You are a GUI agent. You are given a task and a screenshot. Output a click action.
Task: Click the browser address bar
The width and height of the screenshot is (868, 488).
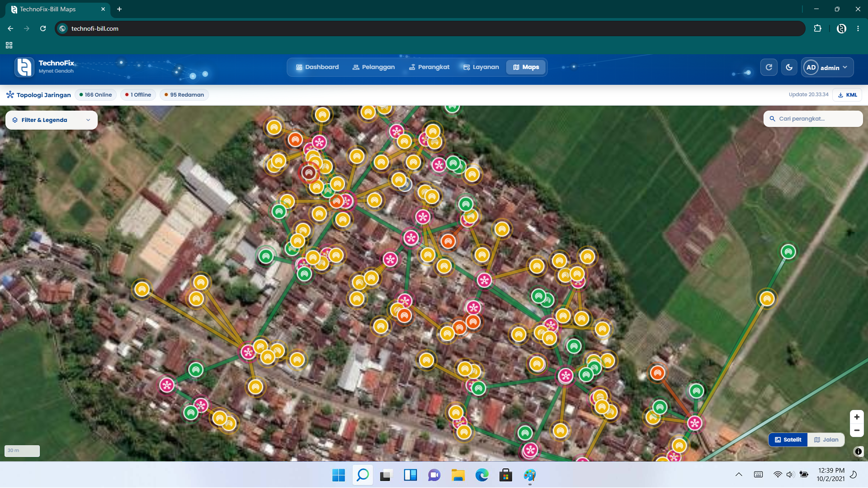click(x=429, y=28)
